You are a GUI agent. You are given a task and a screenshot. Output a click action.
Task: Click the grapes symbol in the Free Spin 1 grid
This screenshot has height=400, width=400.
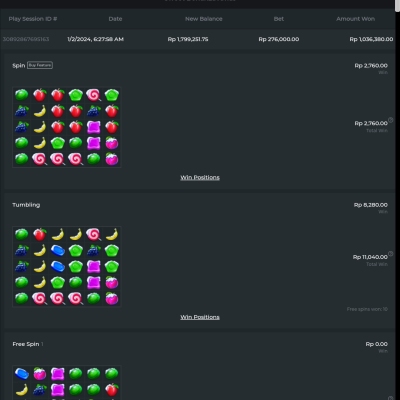tap(40, 390)
